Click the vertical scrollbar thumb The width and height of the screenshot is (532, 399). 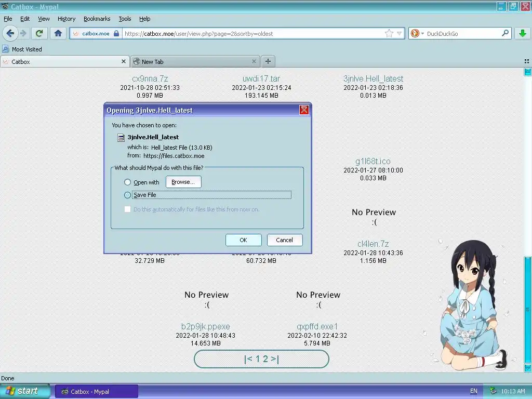(528, 310)
